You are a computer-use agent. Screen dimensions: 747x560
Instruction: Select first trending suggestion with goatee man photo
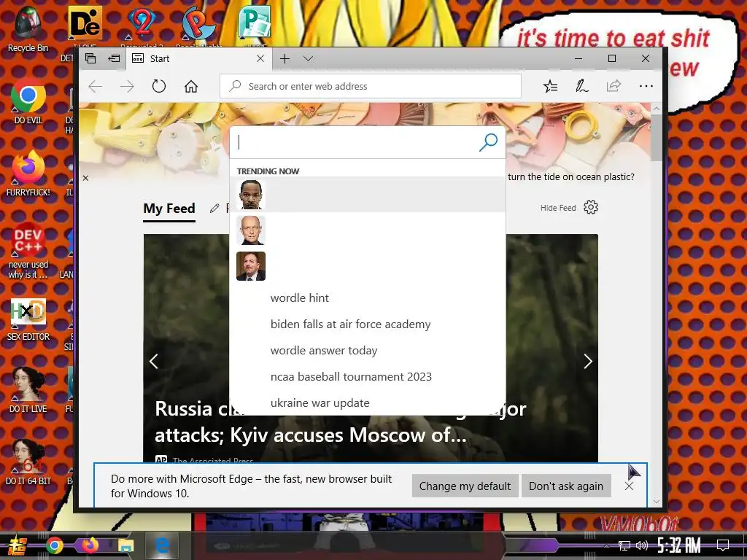(x=368, y=194)
